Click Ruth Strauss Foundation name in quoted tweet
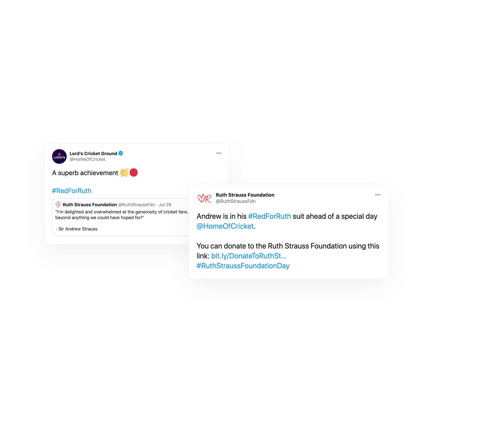504x422 pixels. tap(90, 205)
